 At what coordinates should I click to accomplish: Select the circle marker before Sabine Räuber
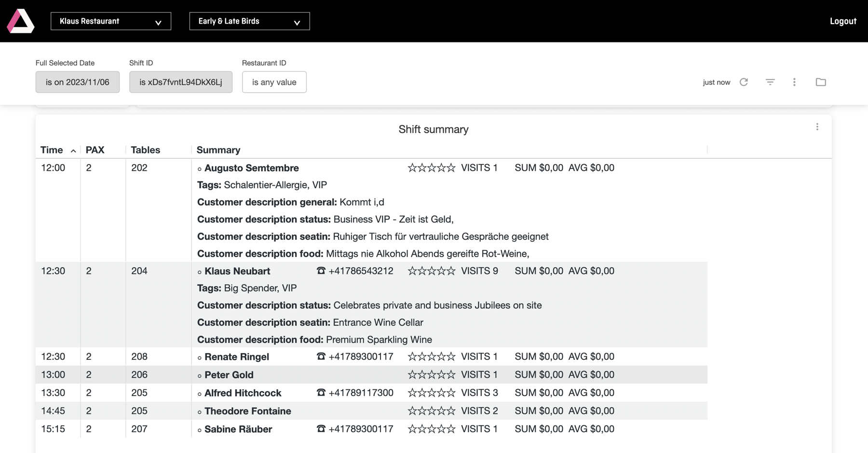click(200, 430)
